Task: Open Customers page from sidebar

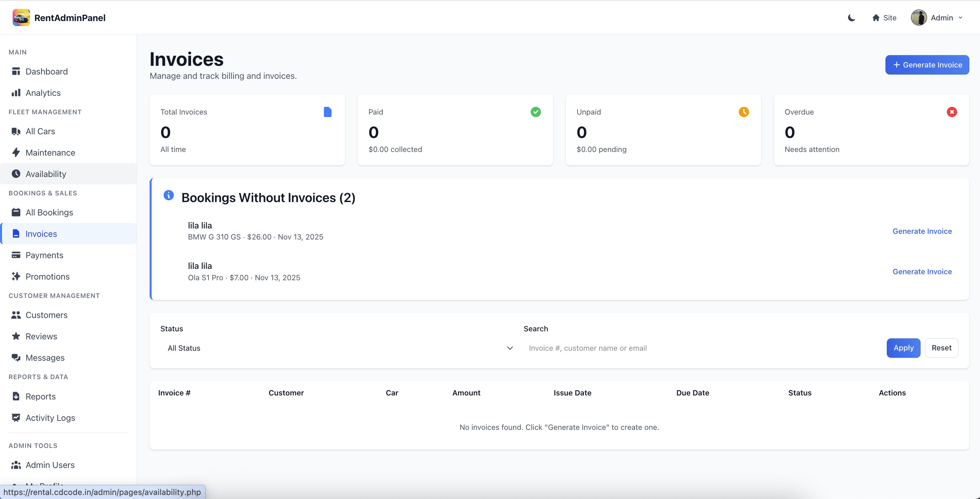Action: coord(46,315)
